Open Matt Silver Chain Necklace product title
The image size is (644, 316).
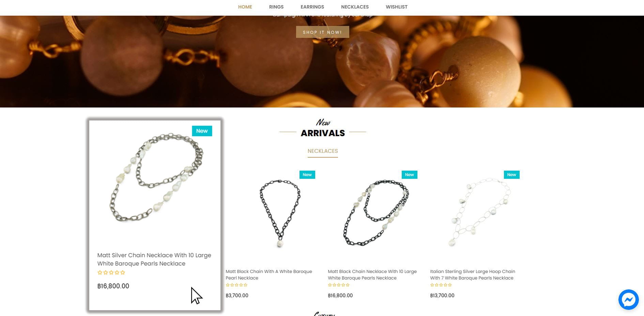(154, 259)
